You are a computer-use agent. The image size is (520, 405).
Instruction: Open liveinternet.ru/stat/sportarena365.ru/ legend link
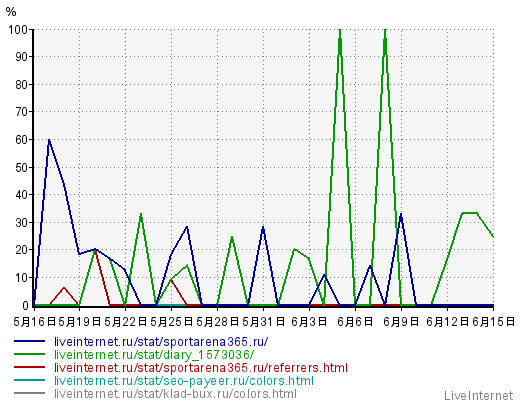coord(161,342)
